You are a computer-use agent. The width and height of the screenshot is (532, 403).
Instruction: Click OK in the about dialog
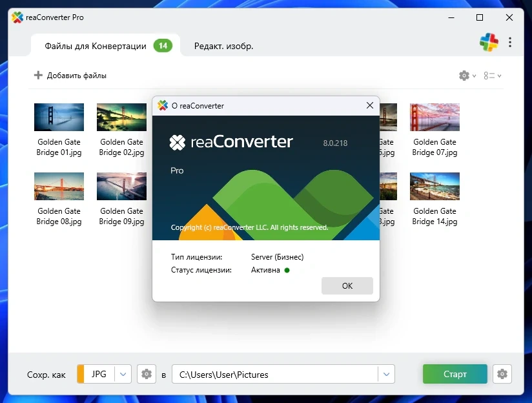[x=347, y=286]
